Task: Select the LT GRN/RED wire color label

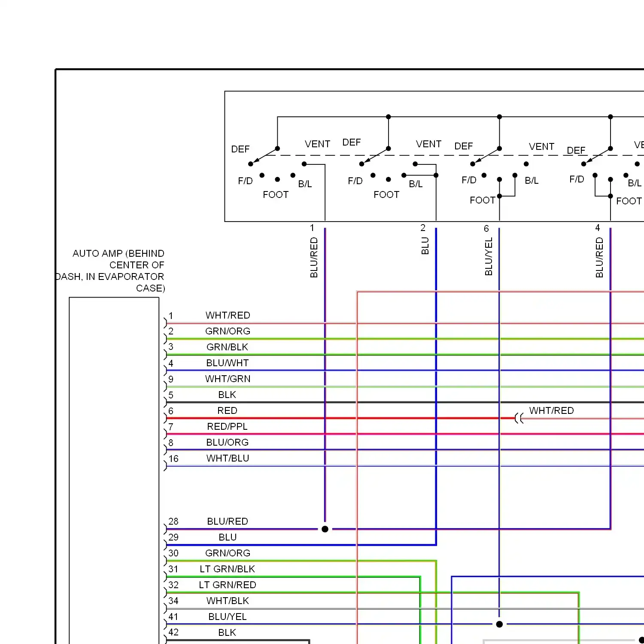Action: [227, 585]
